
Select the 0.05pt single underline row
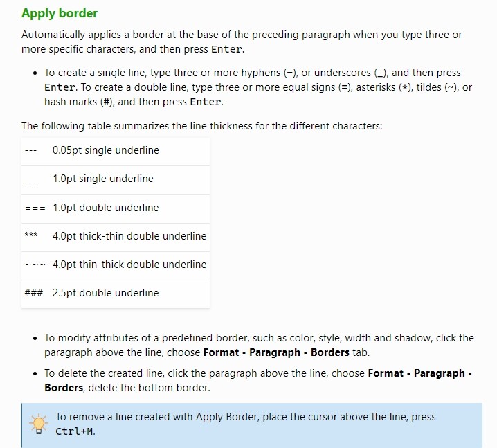point(116,152)
